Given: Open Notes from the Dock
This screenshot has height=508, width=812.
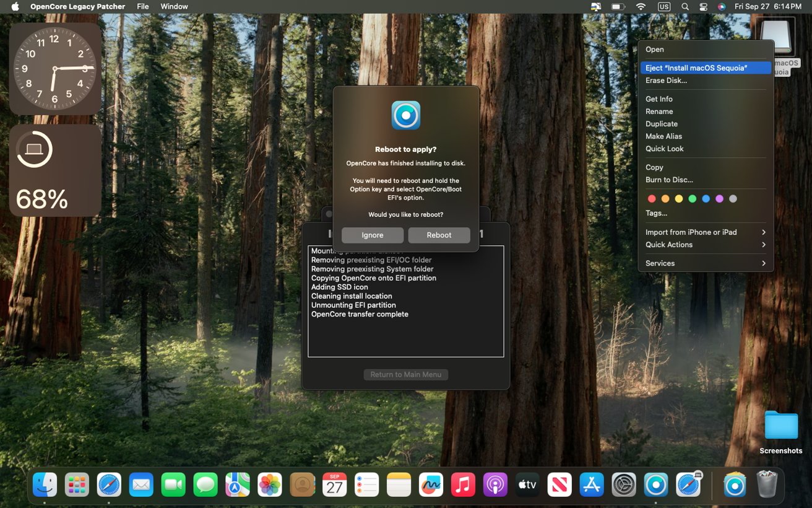Looking at the screenshot, I should tap(399, 484).
